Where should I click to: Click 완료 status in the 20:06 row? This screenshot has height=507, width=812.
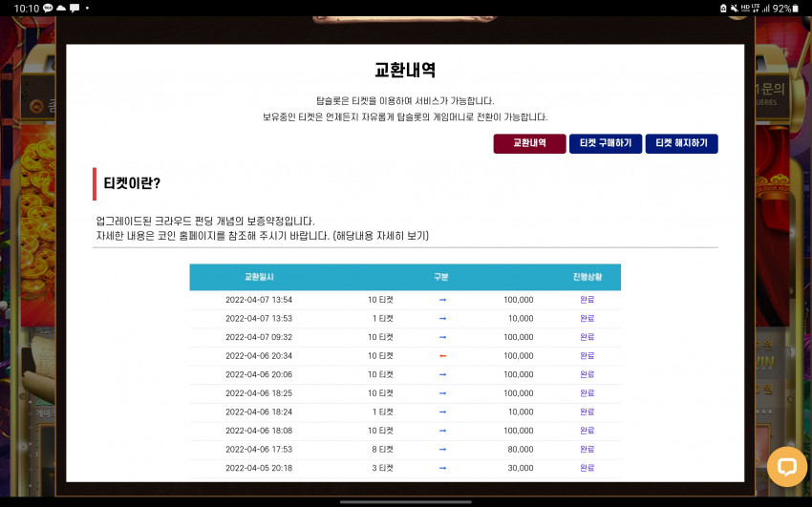(588, 374)
